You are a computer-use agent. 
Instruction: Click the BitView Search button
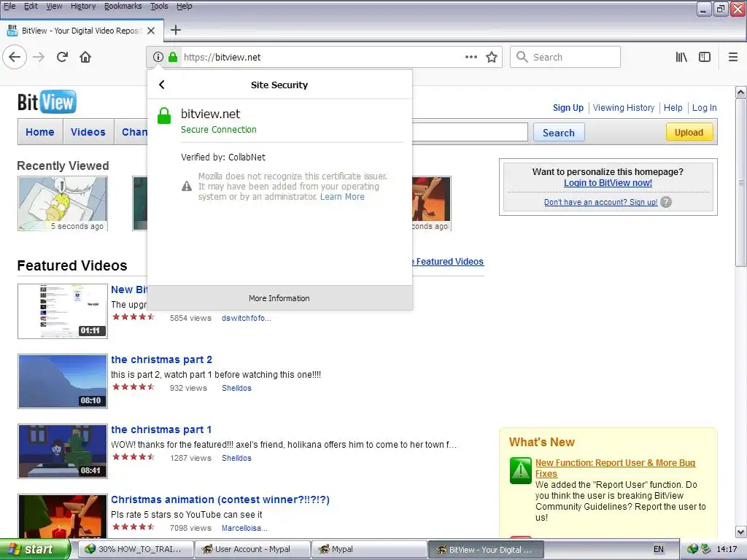558,133
